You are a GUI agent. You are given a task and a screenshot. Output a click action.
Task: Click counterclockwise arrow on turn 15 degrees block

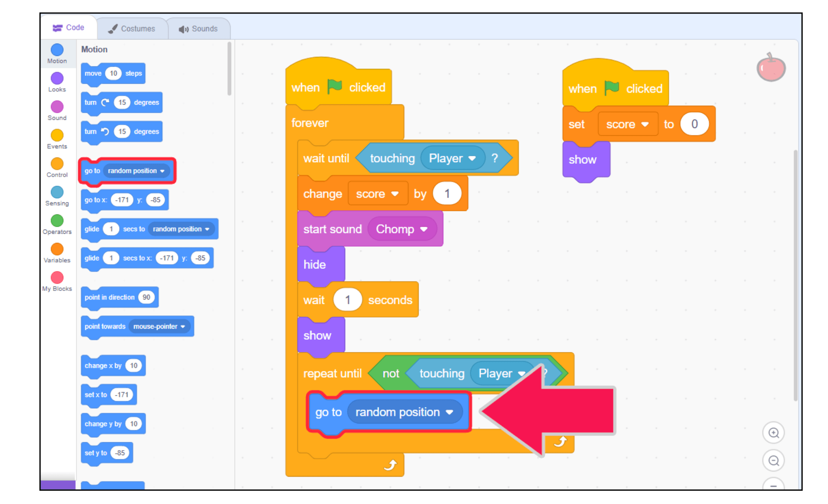(x=105, y=131)
